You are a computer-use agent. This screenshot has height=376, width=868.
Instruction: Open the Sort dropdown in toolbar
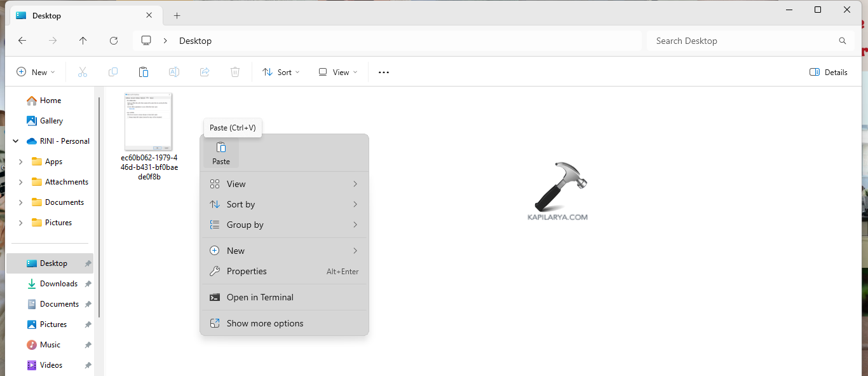(x=281, y=73)
